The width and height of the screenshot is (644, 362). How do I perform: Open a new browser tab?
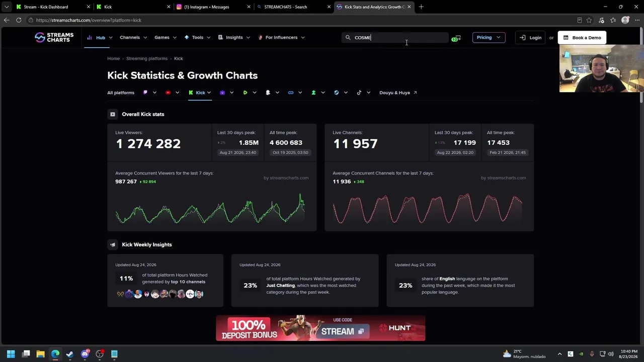click(421, 7)
